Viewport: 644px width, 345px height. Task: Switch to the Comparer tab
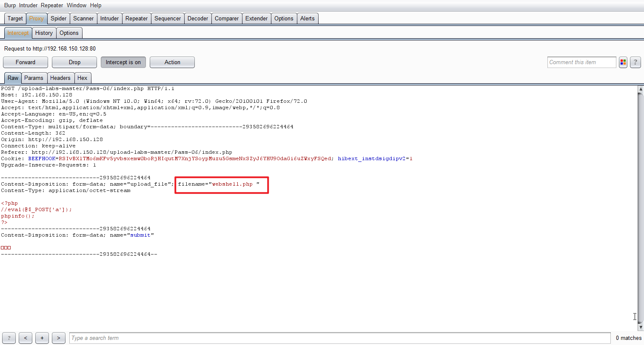coord(227,18)
